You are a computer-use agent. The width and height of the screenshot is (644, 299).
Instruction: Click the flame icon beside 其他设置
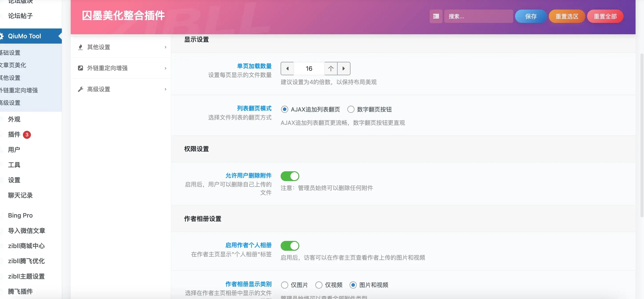pos(80,47)
